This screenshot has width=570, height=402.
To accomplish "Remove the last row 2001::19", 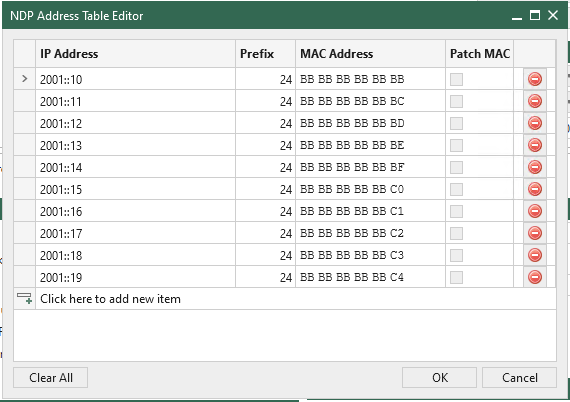I will click(x=535, y=277).
